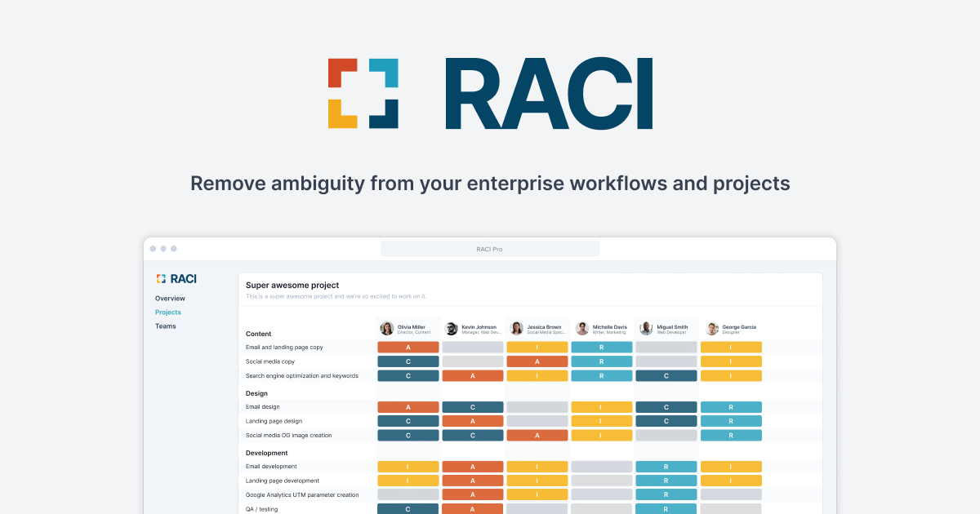The width and height of the screenshot is (980, 514).
Task: Open Miguel Smith's avatar
Action: click(x=647, y=329)
